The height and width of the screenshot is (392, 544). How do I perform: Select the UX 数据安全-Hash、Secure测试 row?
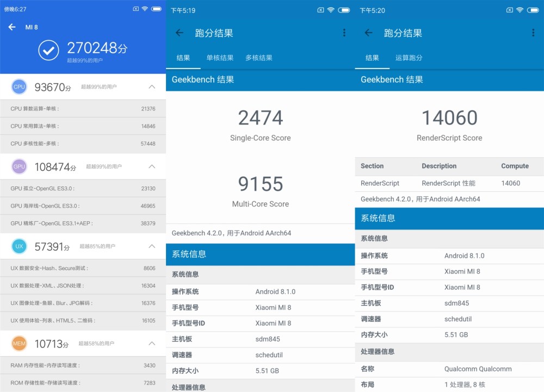click(83, 268)
